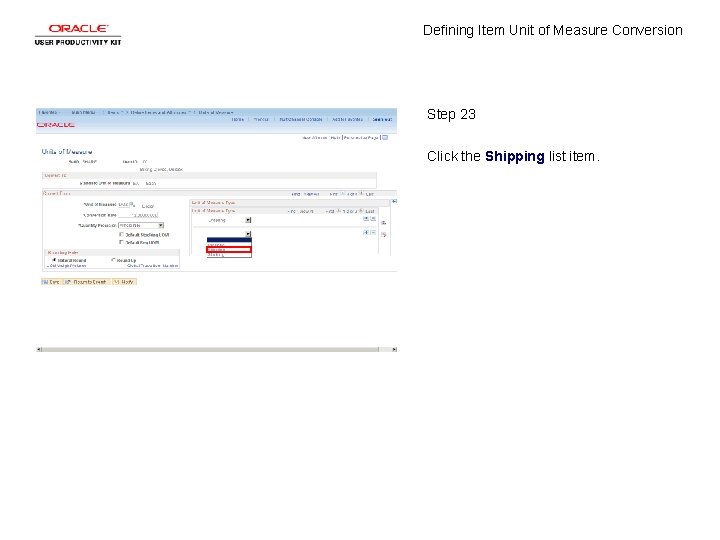720x540 pixels.
Task: Click Add to Favorites link
Action: [x=347, y=119]
